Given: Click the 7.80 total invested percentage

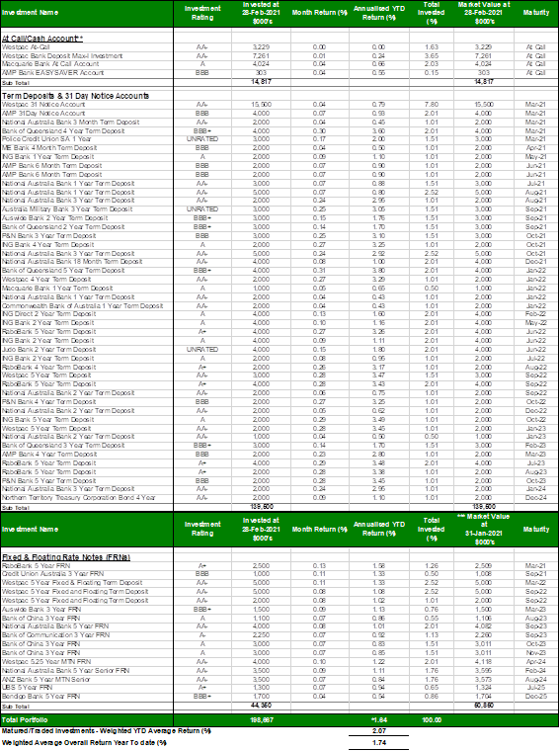Looking at the screenshot, I should click(432, 105).
